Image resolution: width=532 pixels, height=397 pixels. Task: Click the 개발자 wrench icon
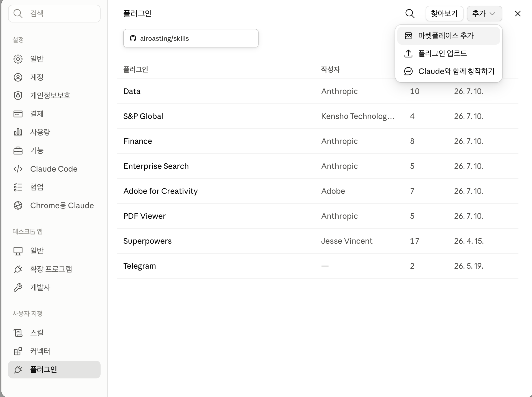click(x=18, y=287)
